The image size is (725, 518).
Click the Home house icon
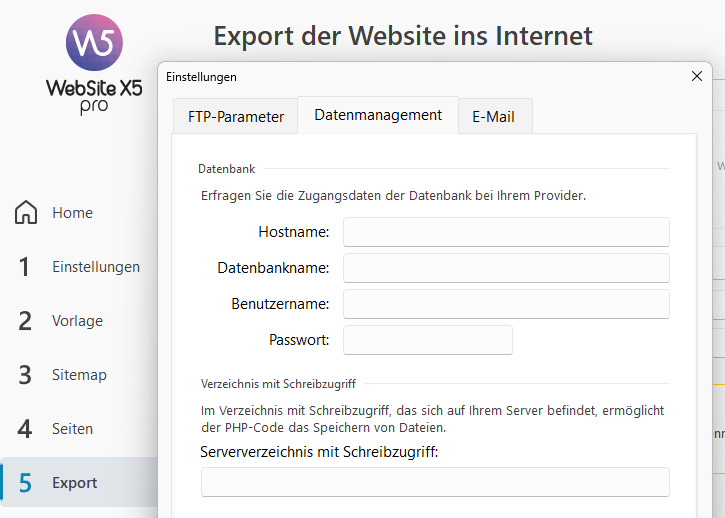(26, 213)
